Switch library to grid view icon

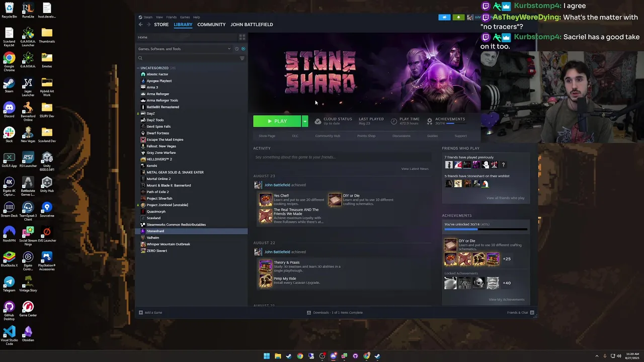pos(242,37)
